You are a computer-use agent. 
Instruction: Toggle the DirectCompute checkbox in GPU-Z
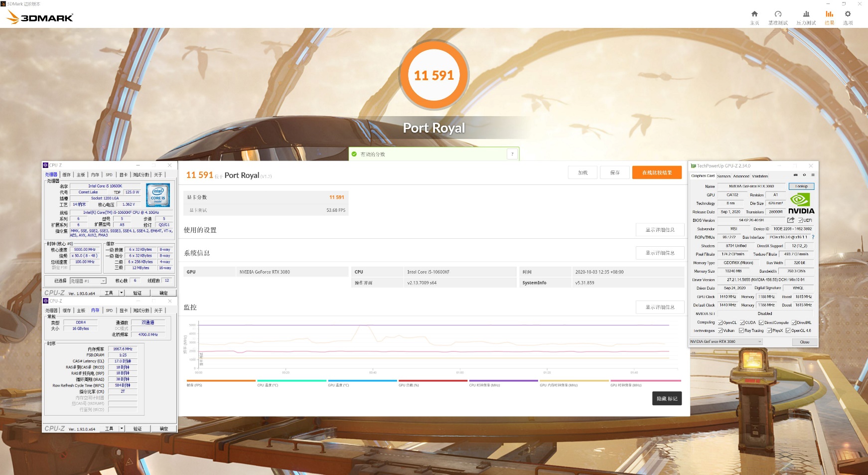tap(761, 322)
